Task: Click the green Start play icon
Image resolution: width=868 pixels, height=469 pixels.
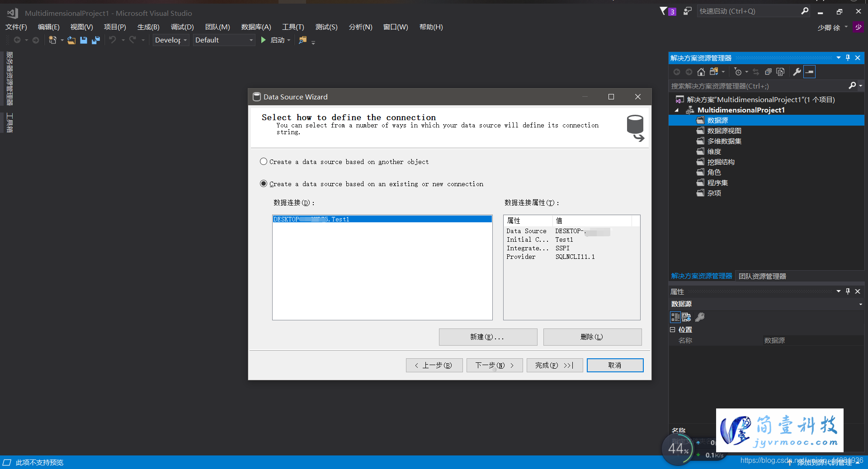Action: tap(264, 40)
